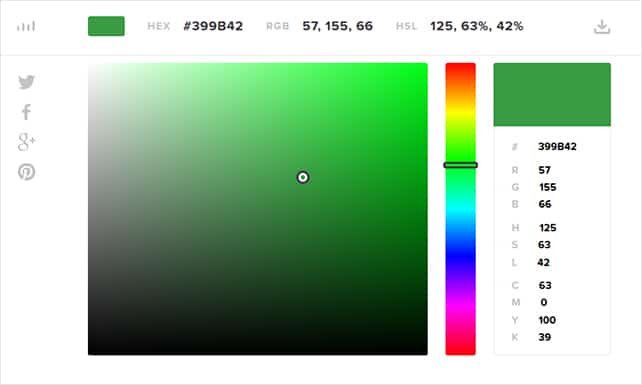
Task: Edit the L field showing 42
Action: tap(543, 262)
